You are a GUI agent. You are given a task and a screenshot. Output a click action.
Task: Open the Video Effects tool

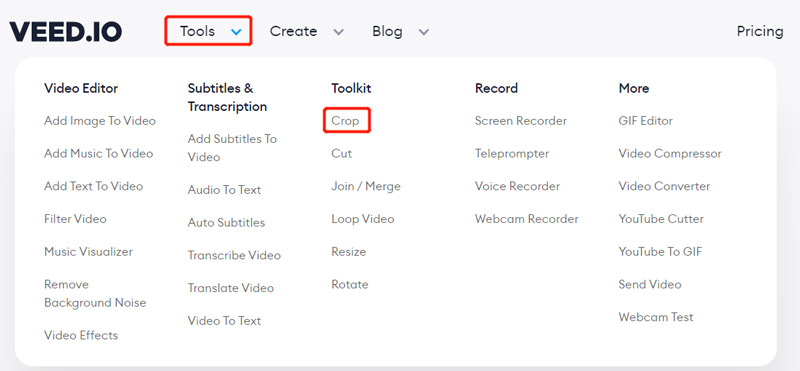(81, 335)
